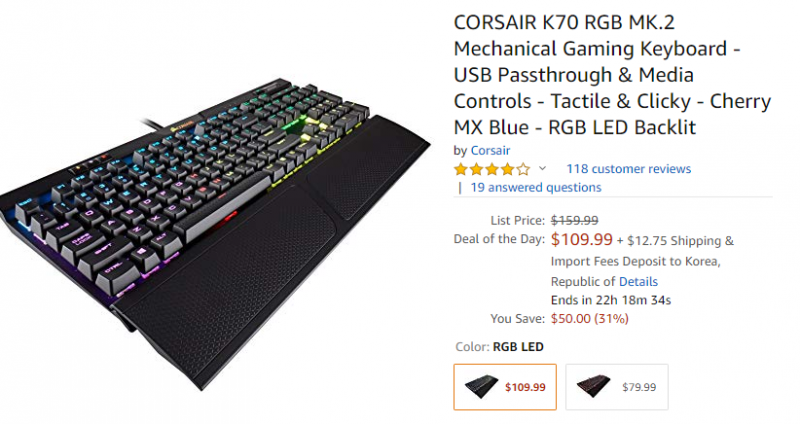This screenshot has height=424, width=800.
Task: Click the first star in the rating
Action: (x=461, y=169)
